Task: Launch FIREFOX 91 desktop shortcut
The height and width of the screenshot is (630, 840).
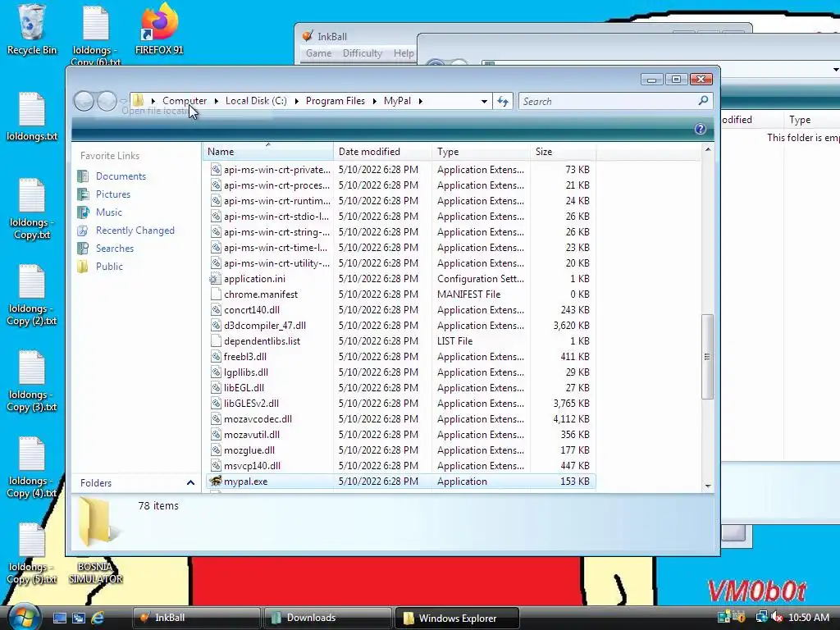Action: (x=159, y=29)
